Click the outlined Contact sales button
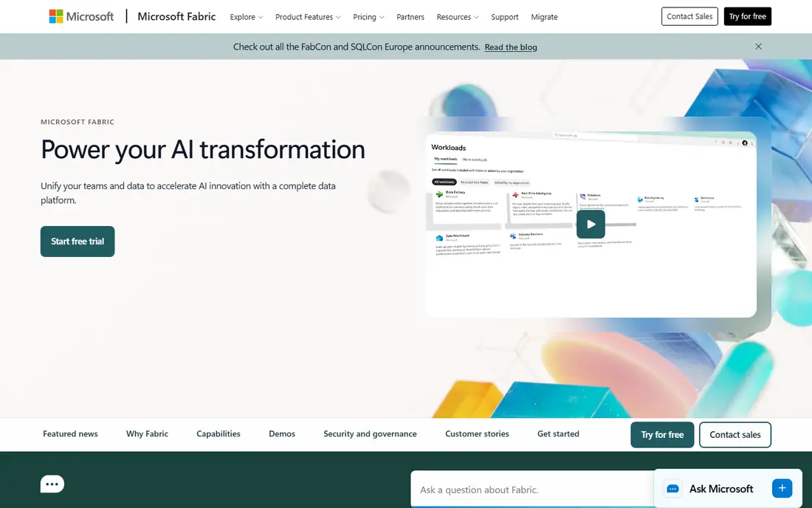 coord(734,435)
